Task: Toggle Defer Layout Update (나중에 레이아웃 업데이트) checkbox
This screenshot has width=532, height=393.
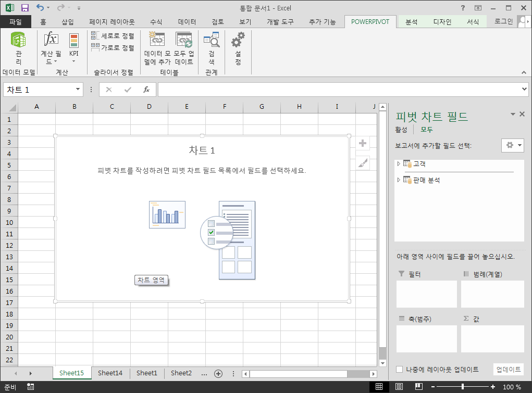Action: pyautogui.click(x=400, y=369)
